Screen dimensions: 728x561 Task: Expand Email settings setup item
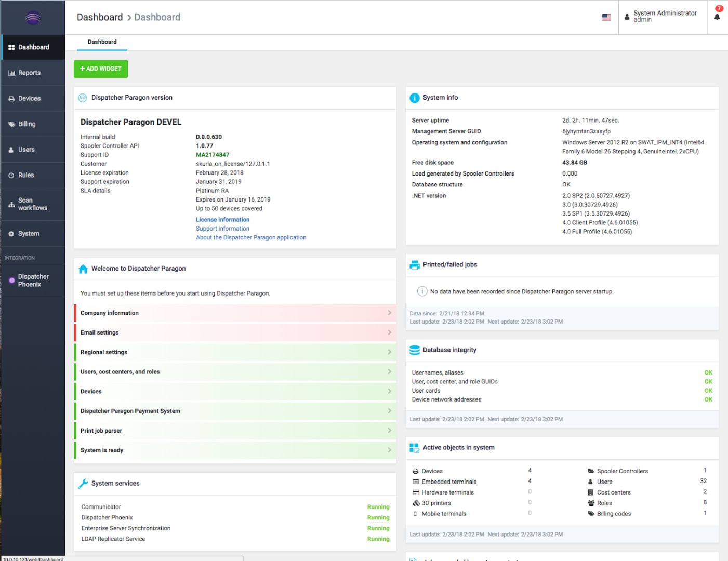click(x=235, y=332)
